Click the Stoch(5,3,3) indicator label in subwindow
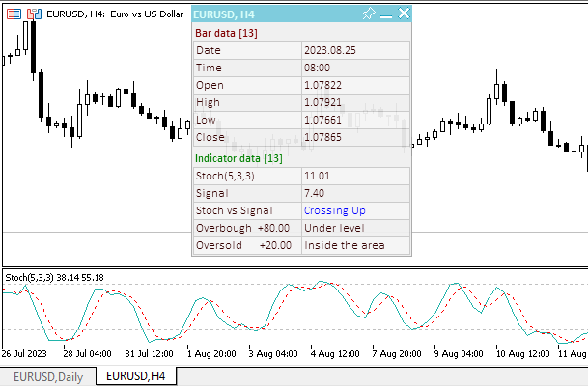The image size is (588, 386). [x=54, y=278]
